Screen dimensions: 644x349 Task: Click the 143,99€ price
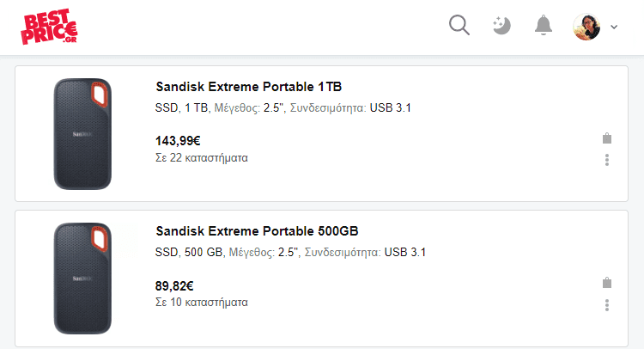tap(178, 141)
